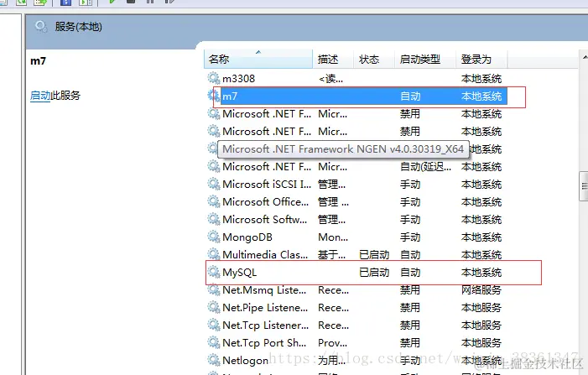Click the gear icon beside m3308
This screenshot has height=375, width=588.
(x=214, y=78)
